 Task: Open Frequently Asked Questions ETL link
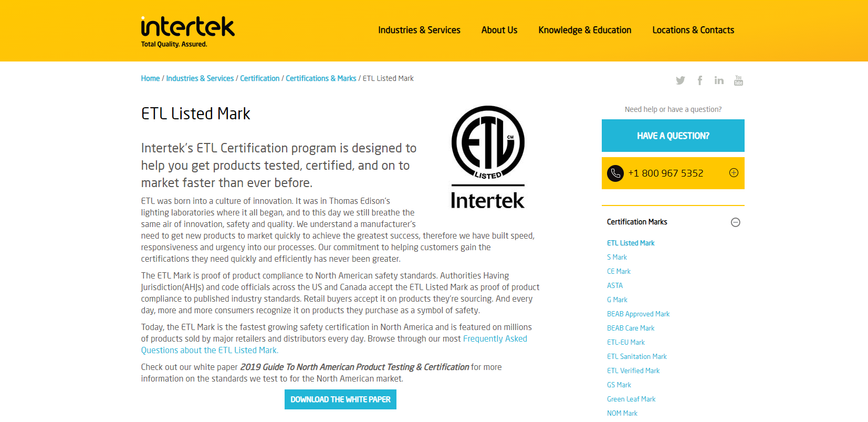coord(495,339)
